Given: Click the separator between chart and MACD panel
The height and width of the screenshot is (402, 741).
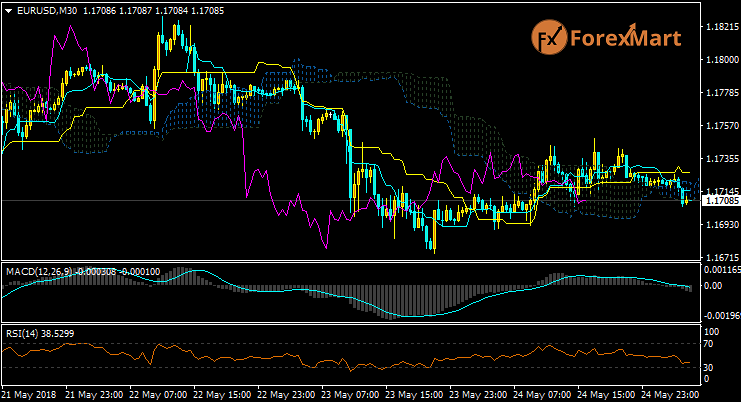Looking at the screenshot, I should click(350, 263).
